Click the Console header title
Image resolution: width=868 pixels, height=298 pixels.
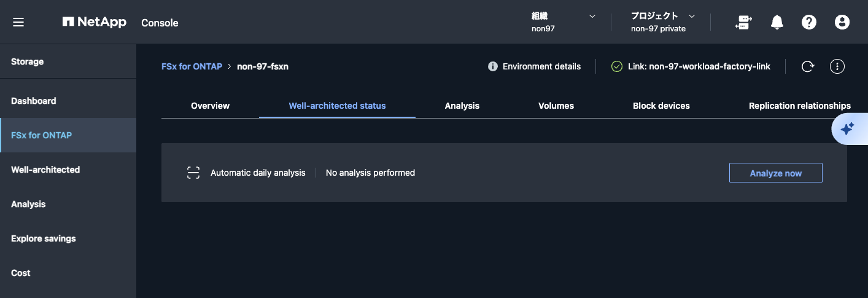click(160, 23)
